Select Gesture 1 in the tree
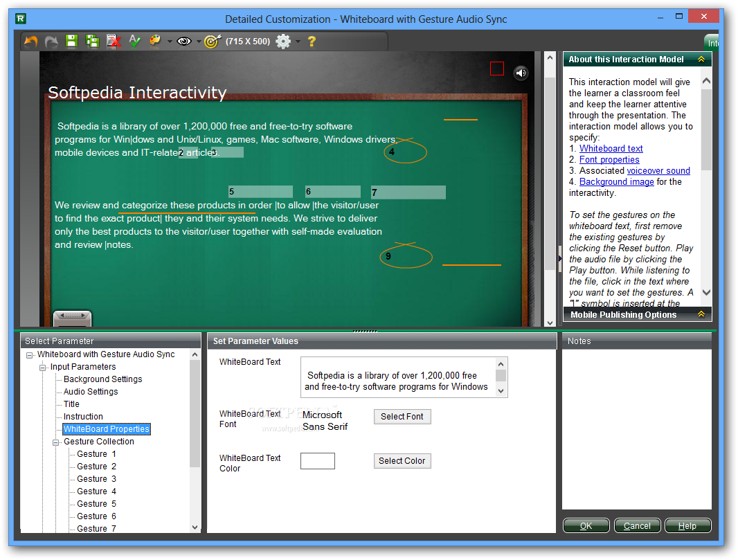This screenshot has width=738, height=560. click(96, 454)
